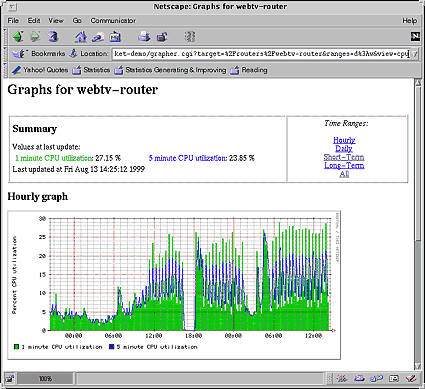The height and width of the screenshot is (389, 425).
Task: Click the blue 5 minute legend swatch
Action: (x=112, y=347)
